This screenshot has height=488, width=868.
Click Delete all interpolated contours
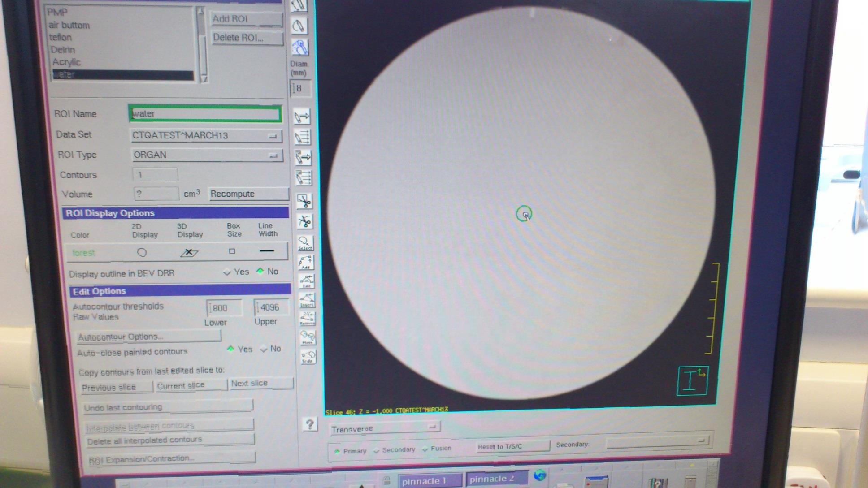pyautogui.click(x=170, y=440)
